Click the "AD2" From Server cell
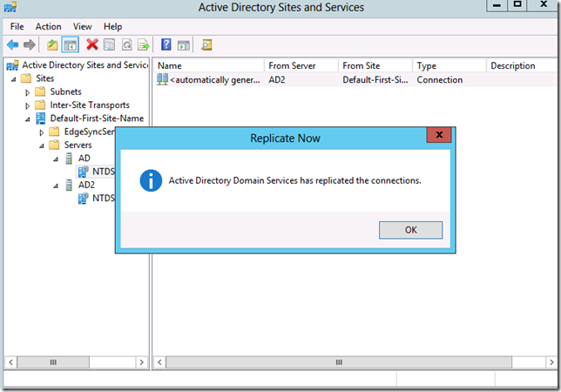 pos(277,80)
